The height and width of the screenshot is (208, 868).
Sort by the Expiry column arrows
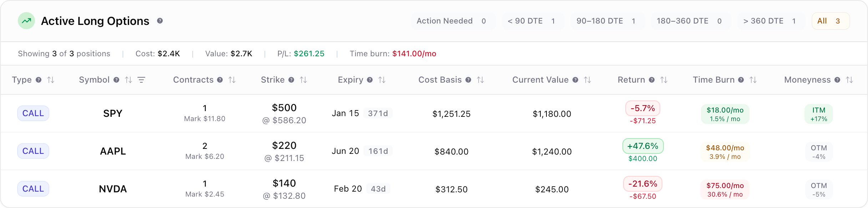coord(382,80)
